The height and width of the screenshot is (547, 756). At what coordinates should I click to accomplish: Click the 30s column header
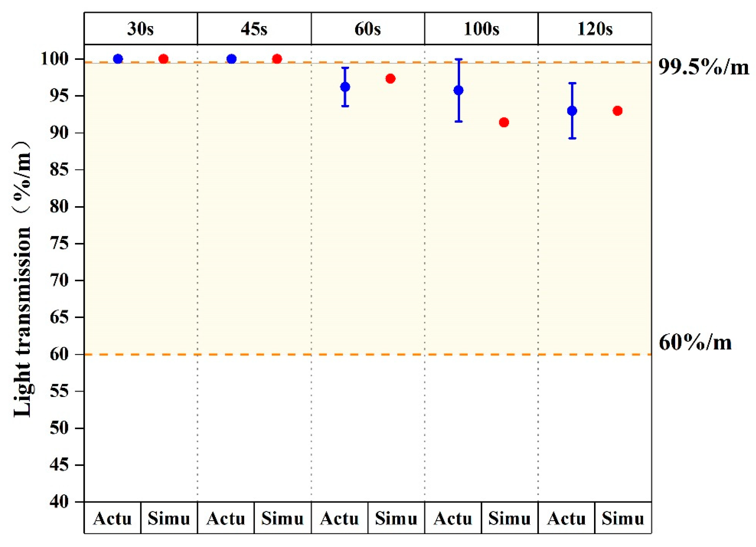tap(140, 29)
